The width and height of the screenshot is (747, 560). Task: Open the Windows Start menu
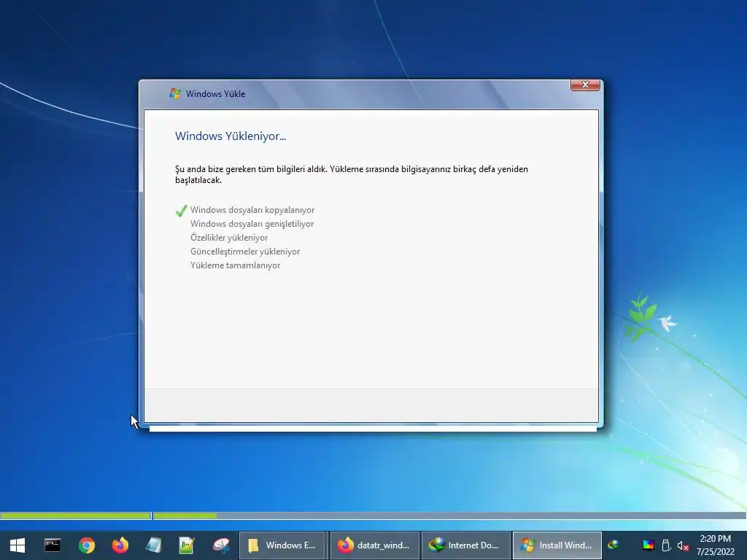[x=18, y=545]
